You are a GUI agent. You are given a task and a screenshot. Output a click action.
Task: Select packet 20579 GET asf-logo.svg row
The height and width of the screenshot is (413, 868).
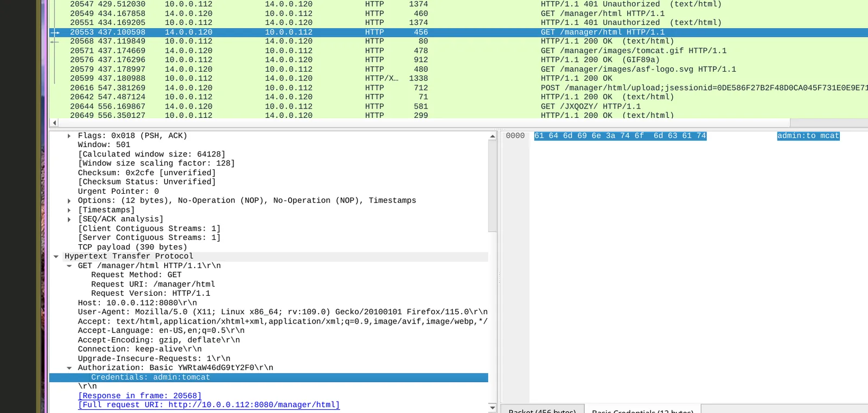(x=458, y=69)
